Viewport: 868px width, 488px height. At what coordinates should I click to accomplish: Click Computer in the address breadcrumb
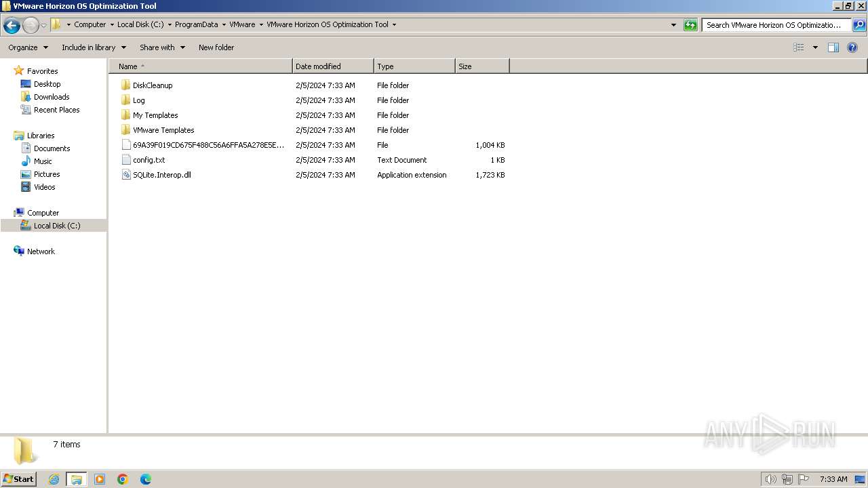90,24
